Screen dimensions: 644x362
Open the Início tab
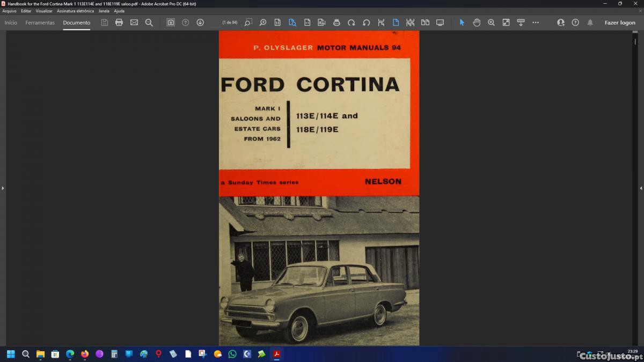click(x=11, y=23)
